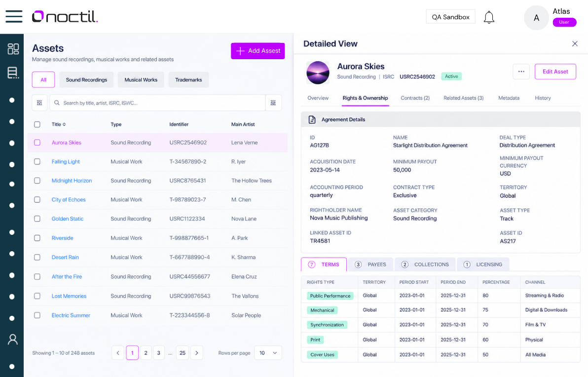
Task: Open the Related Assets (3) tab
Action: pyautogui.click(x=464, y=98)
